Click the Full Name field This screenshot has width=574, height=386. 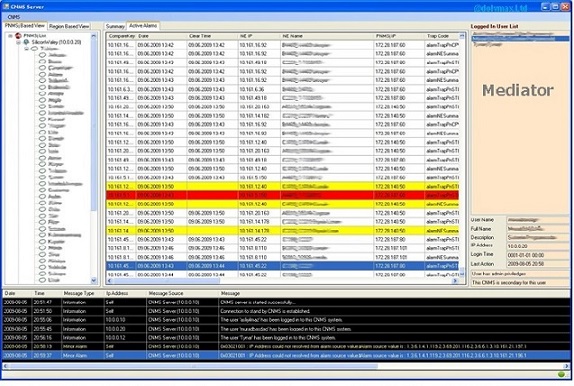tap(538, 229)
